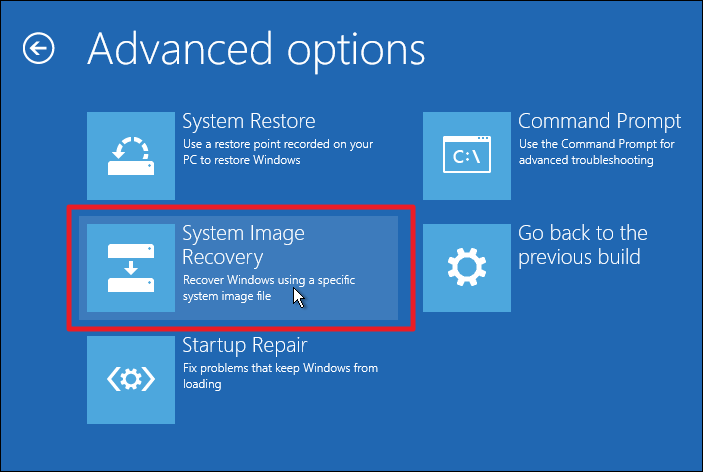Choose the System Restore title text
The width and height of the screenshot is (703, 472).
pos(249,121)
